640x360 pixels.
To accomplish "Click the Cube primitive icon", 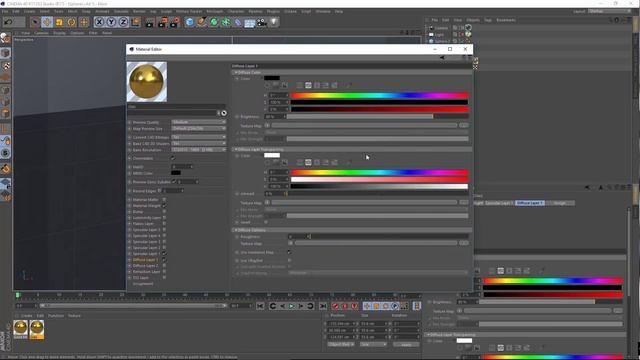I will (189, 22).
